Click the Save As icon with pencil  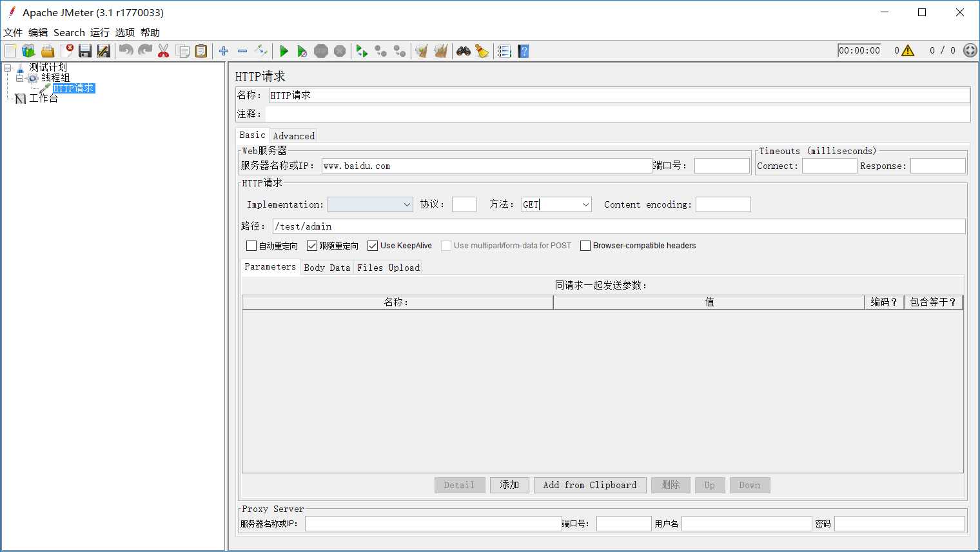[104, 51]
